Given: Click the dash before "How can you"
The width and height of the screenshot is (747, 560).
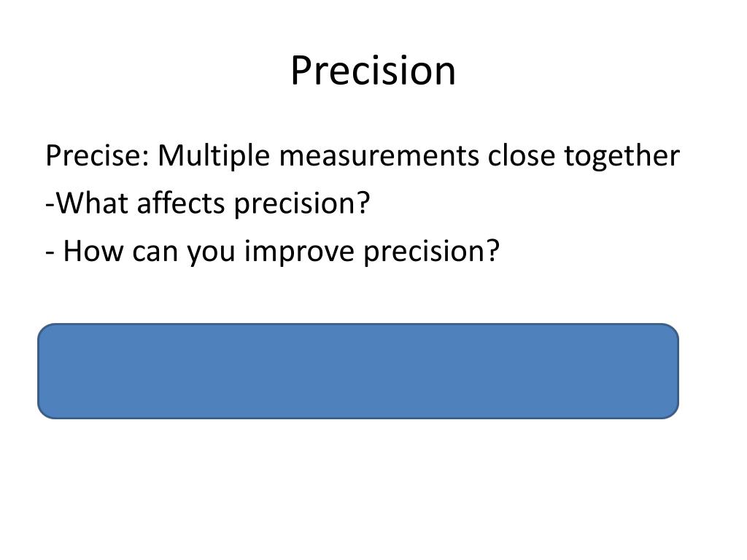Looking at the screenshot, I should click(50, 252).
